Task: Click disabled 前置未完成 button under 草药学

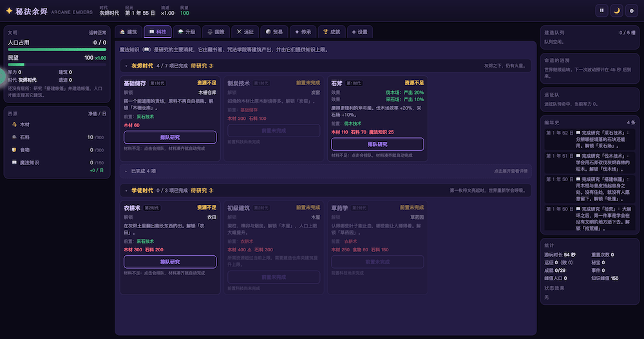Action: 377,262
